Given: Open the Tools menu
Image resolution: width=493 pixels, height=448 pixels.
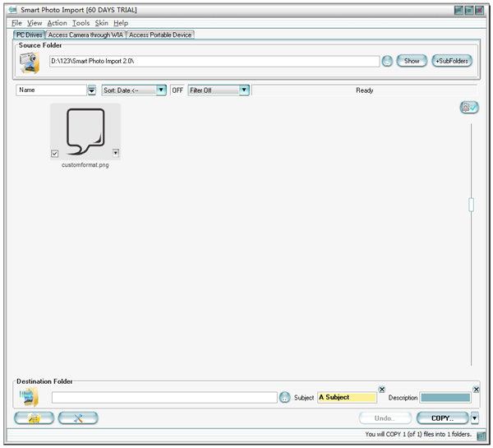Looking at the screenshot, I should (81, 23).
